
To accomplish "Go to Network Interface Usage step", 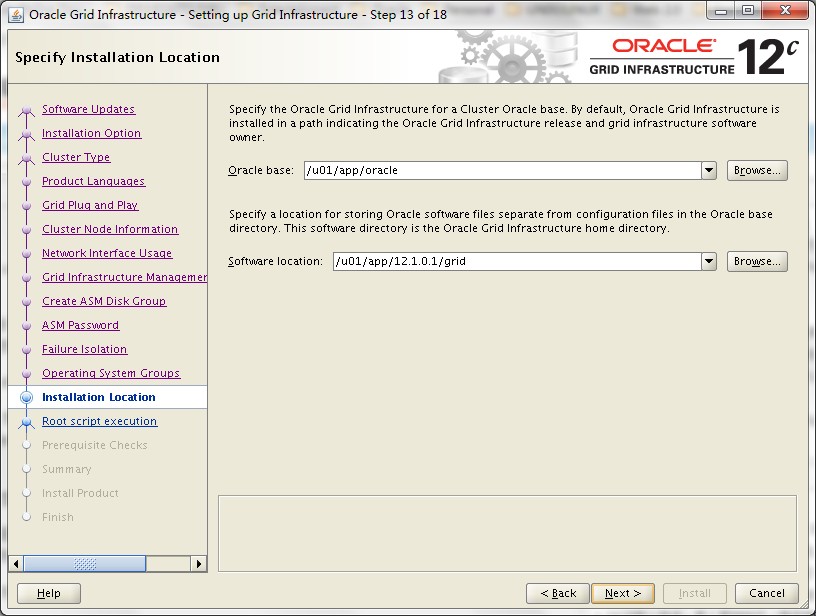I will [107, 253].
